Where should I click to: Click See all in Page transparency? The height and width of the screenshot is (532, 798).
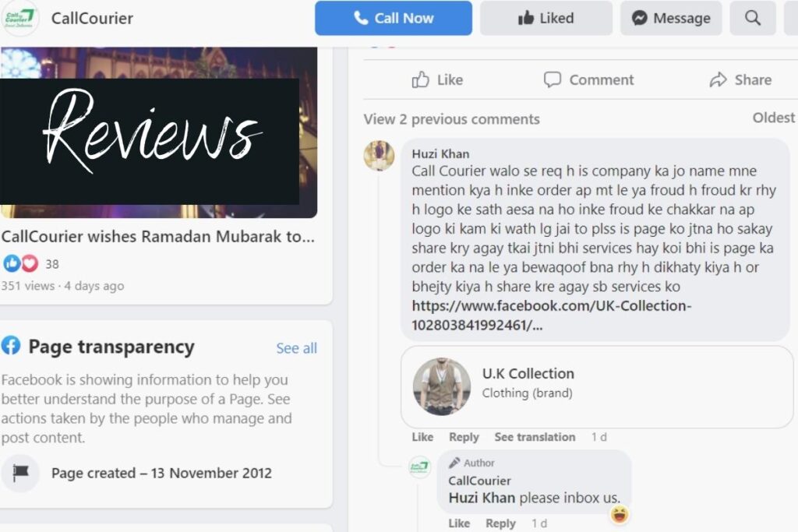click(x=296, y=348)
